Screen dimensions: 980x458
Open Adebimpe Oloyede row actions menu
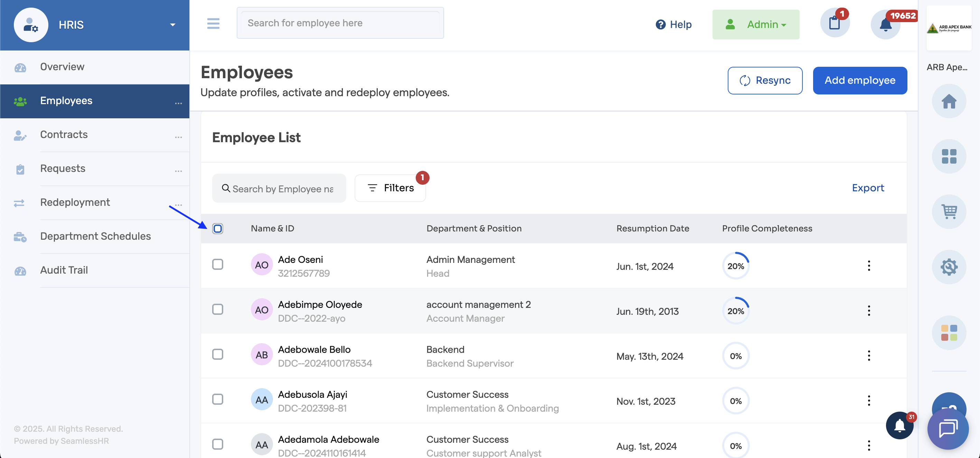[x=869, y=311]
